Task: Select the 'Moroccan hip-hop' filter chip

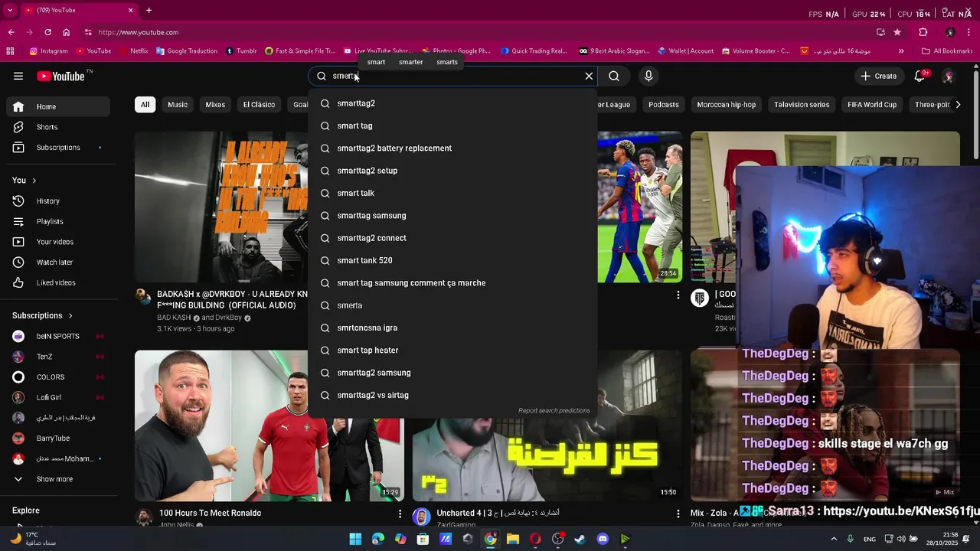Action: pos(727,105)
